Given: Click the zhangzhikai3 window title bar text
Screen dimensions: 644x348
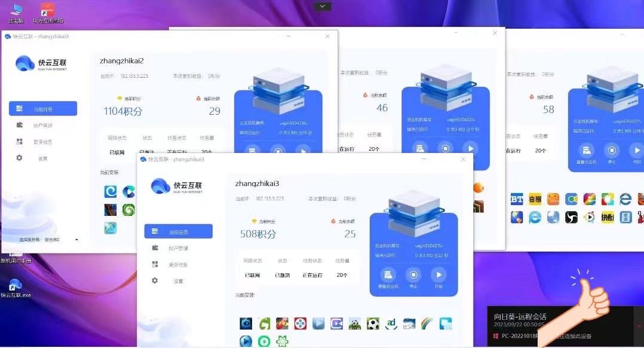Looking at the screenshot, I should click(x=176, y=159).
